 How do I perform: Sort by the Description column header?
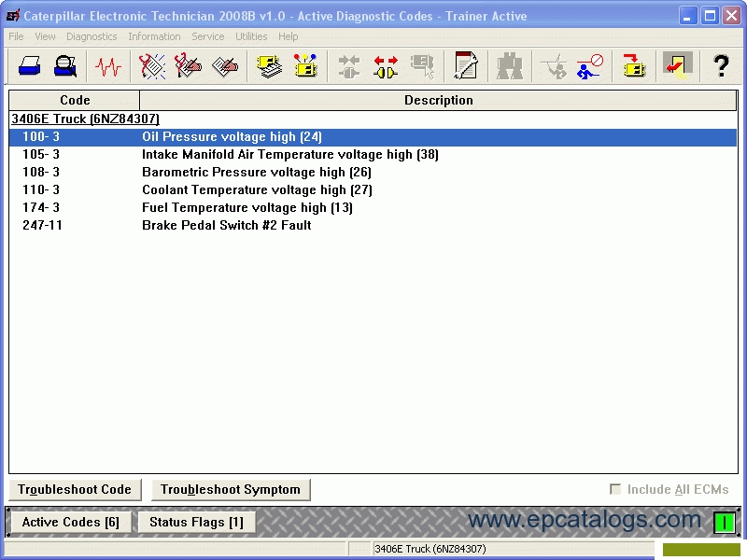[x=438, y=100]
